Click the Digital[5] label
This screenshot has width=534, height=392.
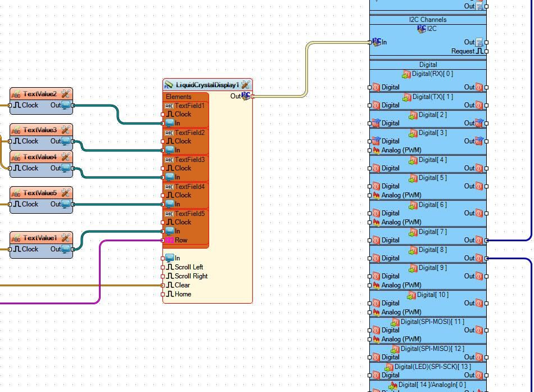pos(432,178)
